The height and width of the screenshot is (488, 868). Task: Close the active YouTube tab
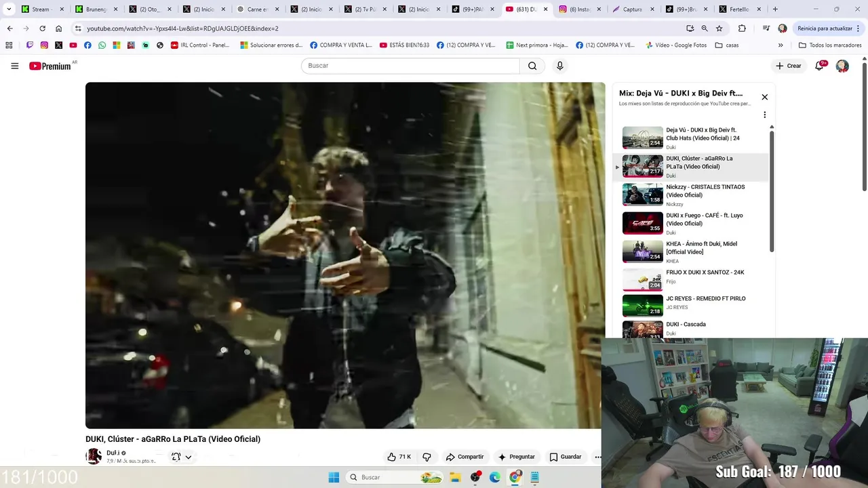pos(545,9)
